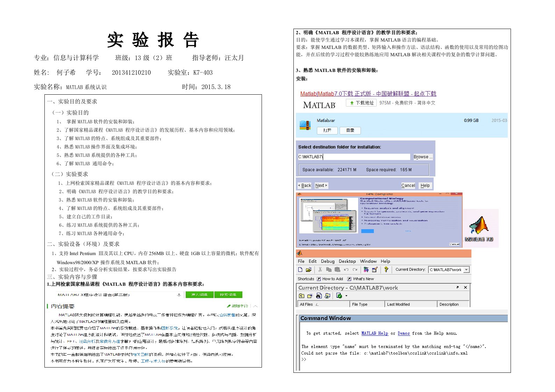Open the File menu in MATLAB

click(301, 261)
